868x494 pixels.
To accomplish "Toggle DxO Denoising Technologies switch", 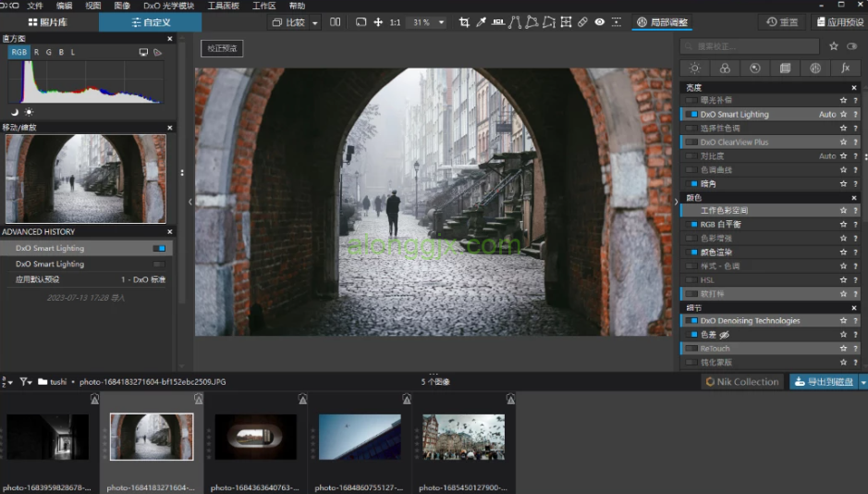I will (690, 321).
